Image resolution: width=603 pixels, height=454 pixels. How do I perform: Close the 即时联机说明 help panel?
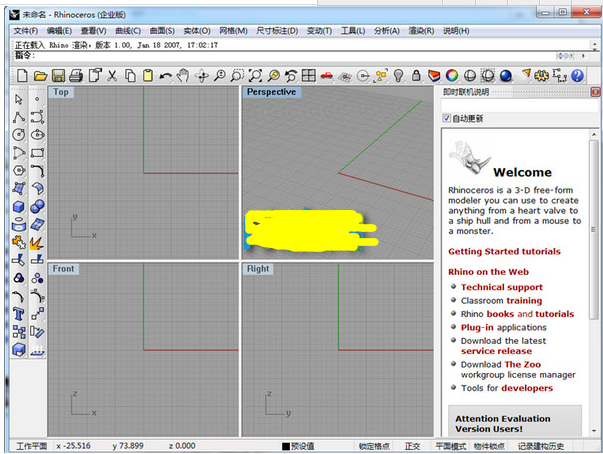595,91
